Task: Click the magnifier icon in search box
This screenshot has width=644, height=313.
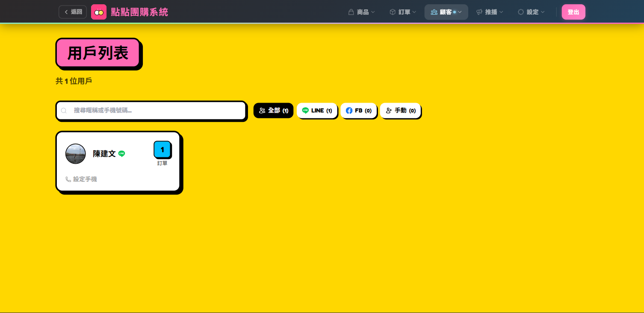Action: pos(64,111)
